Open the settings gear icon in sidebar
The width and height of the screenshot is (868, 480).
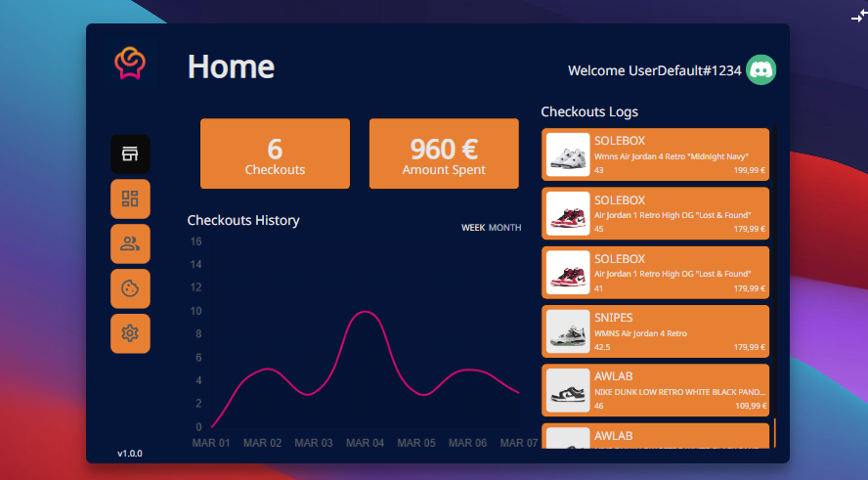point(130,333)
